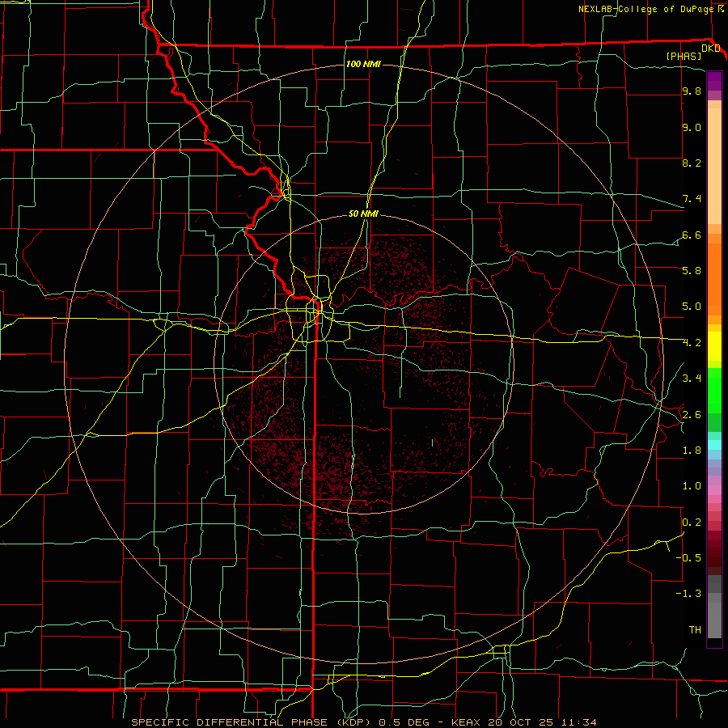Select the 7.4 scale label
The width and height of the screenshot is (728, 728).
(692, 199)
